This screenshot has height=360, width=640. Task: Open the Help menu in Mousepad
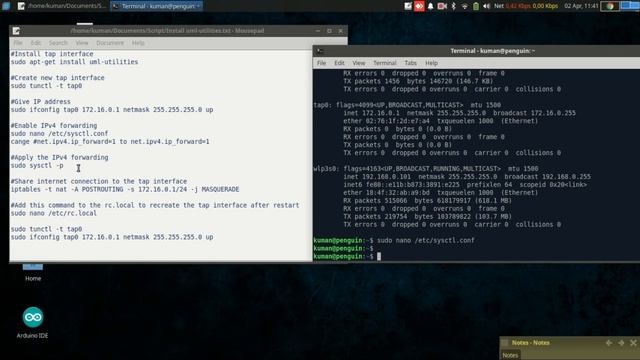pos(138,43)
